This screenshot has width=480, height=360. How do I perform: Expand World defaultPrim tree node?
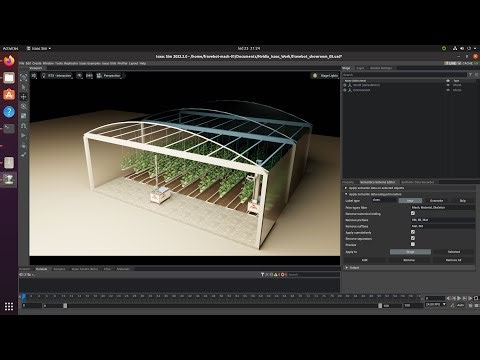point(345,85)
